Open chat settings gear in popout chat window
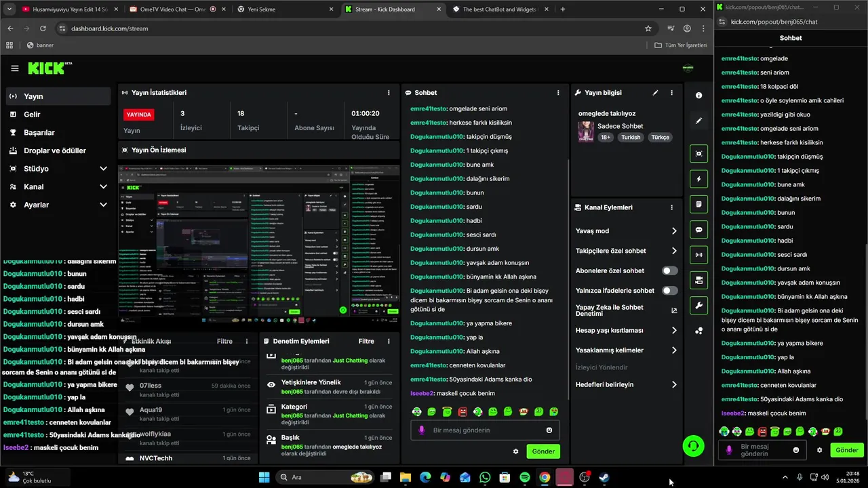The image size is (868, 488). coord(819,450)
